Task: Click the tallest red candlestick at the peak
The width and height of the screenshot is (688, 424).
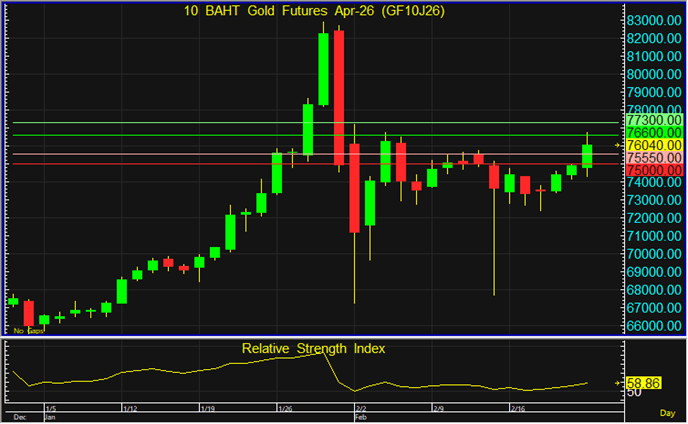Action: coord(339,97)
